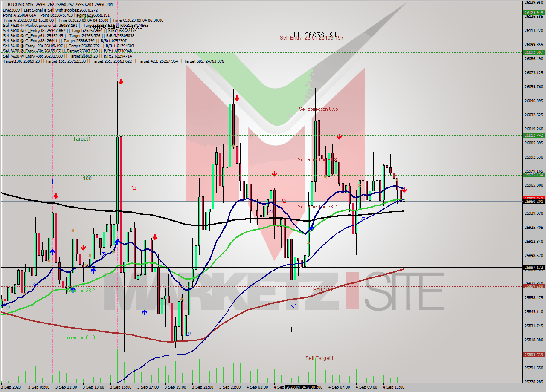Click the 'I V' wave marker label
The width and height of the screenshot is (546, 392).
point(291,306)
